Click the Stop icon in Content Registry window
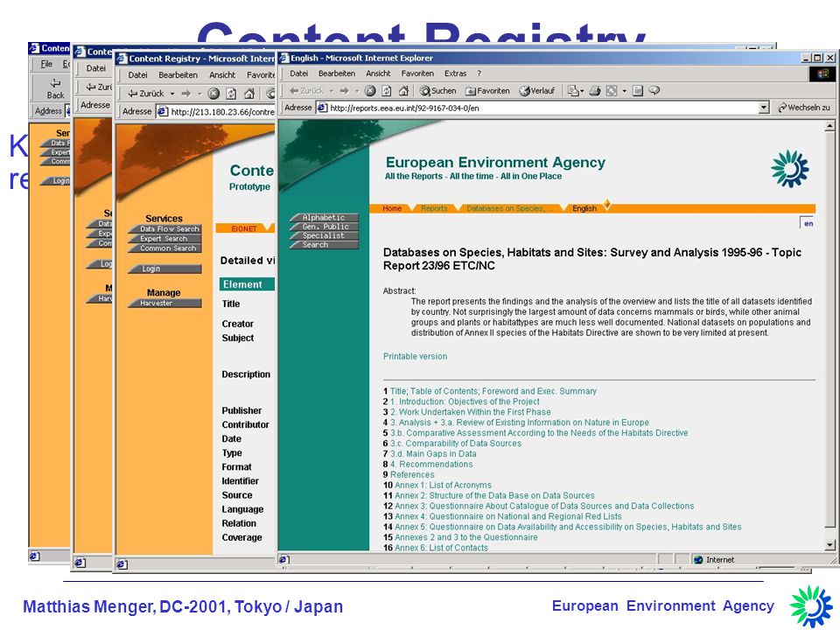The image size is (840, 630). [x=213, y=94]
